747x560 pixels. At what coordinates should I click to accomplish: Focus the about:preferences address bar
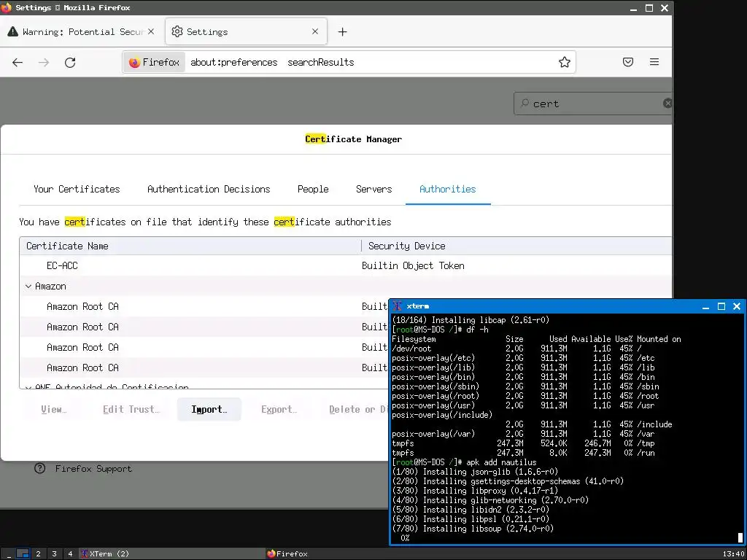point(371,63)
